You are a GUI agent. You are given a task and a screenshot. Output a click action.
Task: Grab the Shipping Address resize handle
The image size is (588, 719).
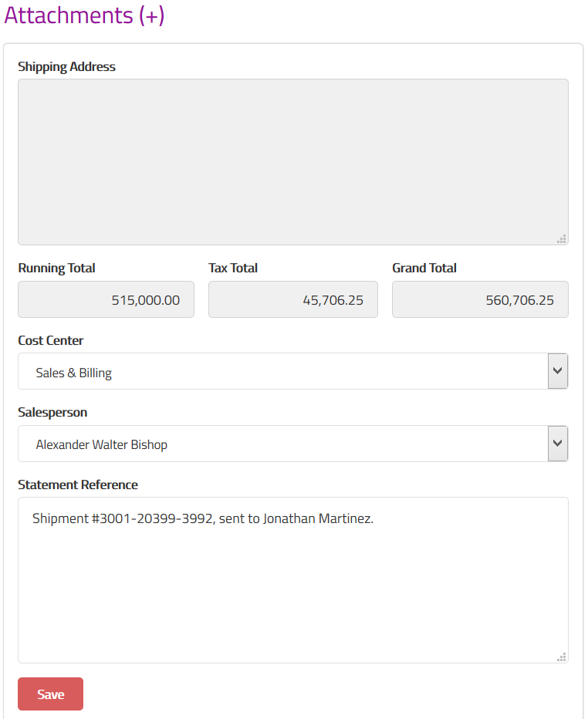562,238
